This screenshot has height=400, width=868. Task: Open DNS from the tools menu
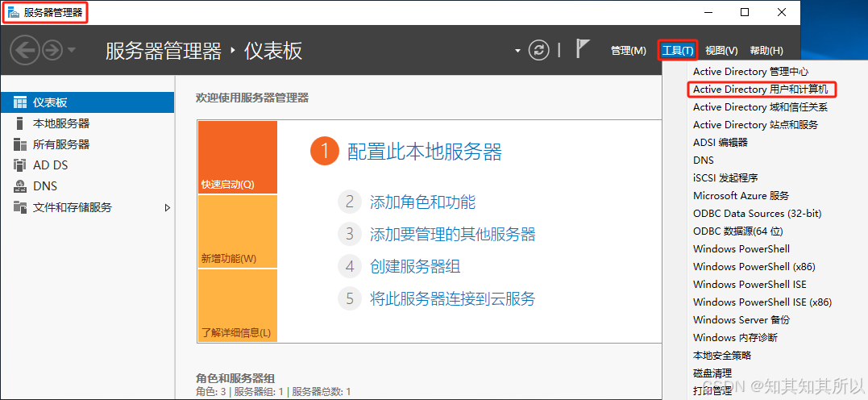[x=704, y=160]
